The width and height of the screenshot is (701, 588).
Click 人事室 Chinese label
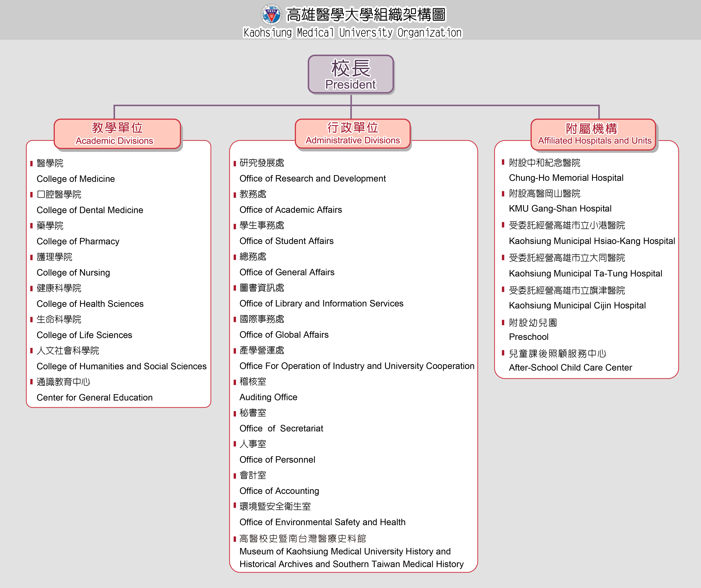coord(253,444)
